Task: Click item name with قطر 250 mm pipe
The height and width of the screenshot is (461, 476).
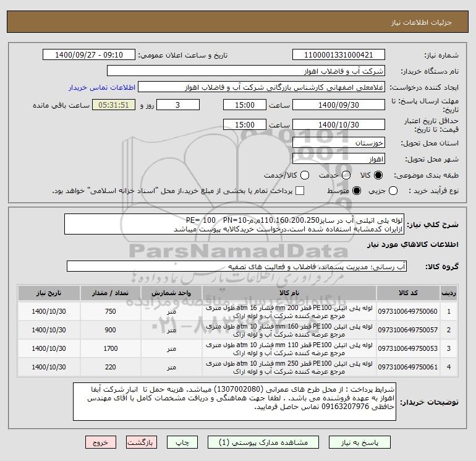Action: 289,368
